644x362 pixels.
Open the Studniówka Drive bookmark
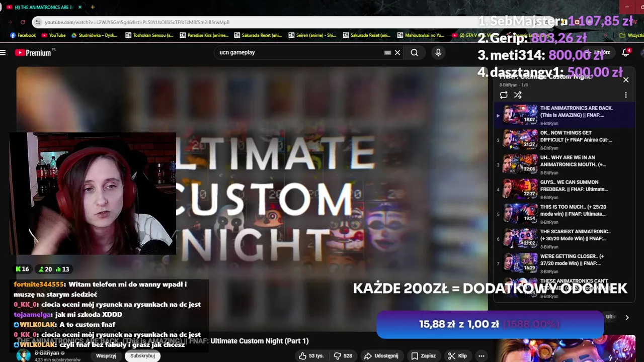[x=96, y=35]
